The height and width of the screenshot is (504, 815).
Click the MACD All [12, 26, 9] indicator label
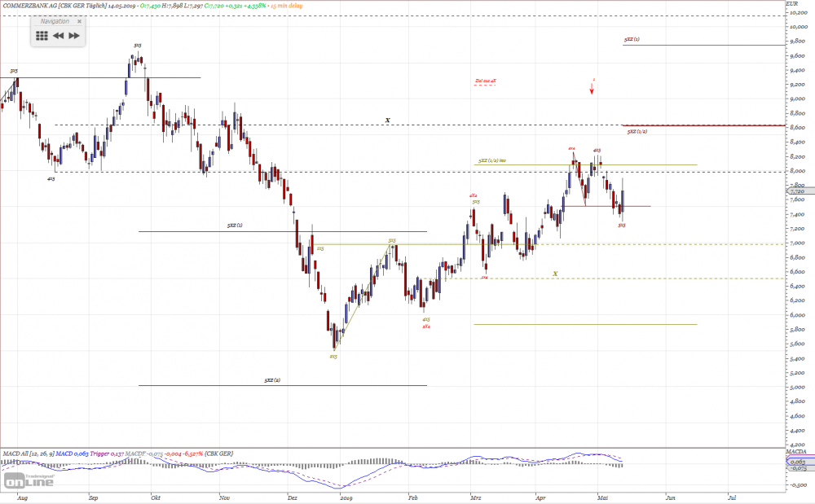28,454
